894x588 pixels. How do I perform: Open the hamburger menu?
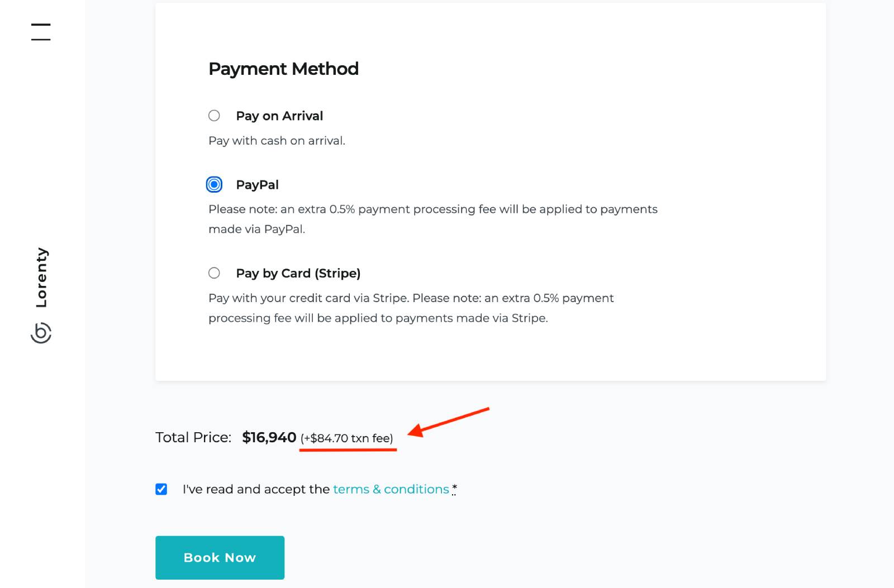(41, 32)
